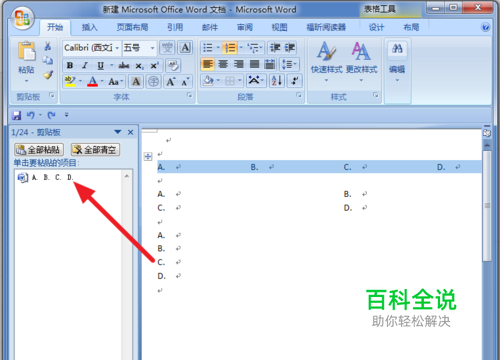Viewport: 500px width, 360px height.
Task: Toggle Italic formatting
Action: click(x=85, y=65)
